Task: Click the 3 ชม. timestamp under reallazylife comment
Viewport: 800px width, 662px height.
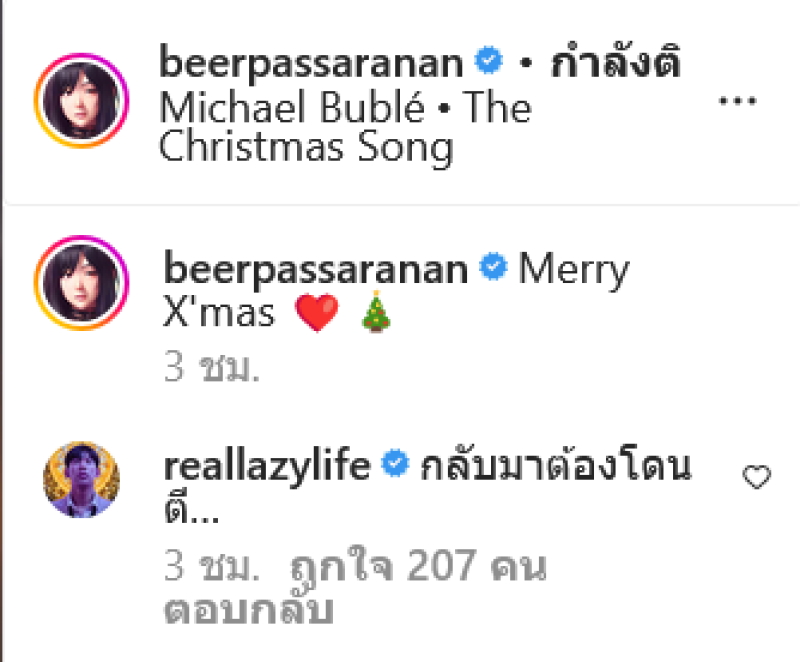Action: (x=212, y=566)
